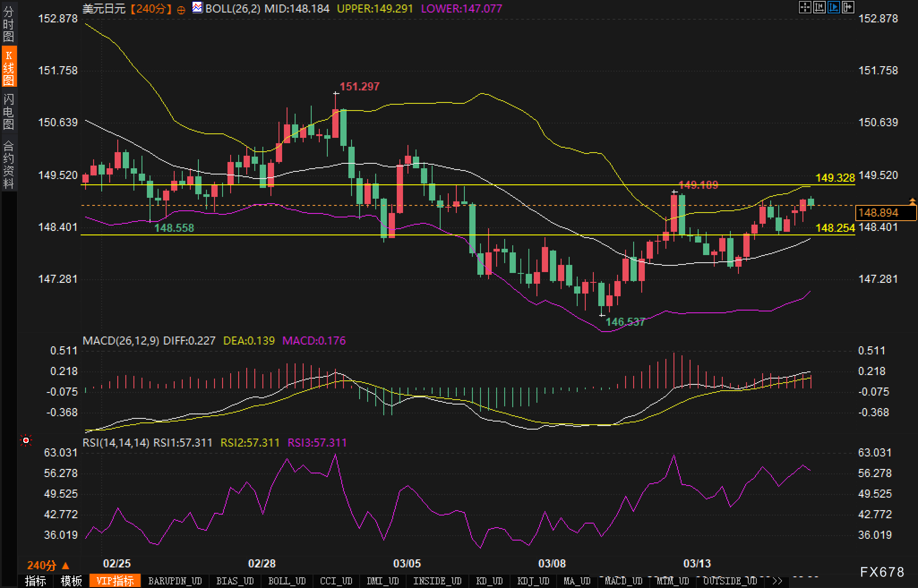Toggle the VIP指标 orange tab

[x=115, y=581]
